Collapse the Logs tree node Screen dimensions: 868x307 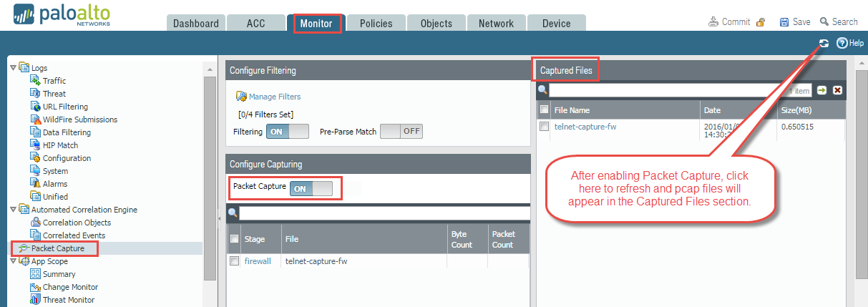click(12, 68)
